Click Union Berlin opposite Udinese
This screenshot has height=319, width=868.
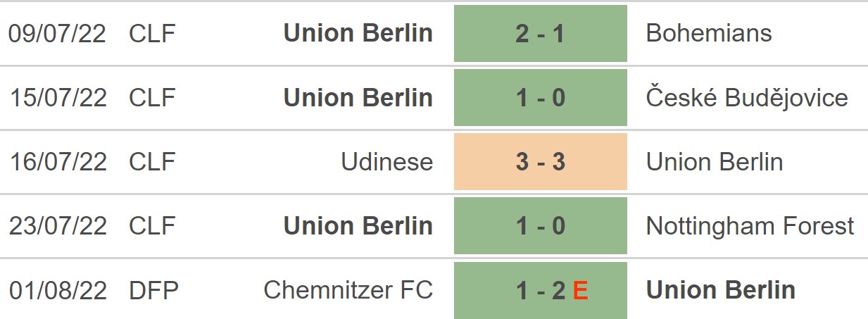pyautogui.click(x=714, y=162)
